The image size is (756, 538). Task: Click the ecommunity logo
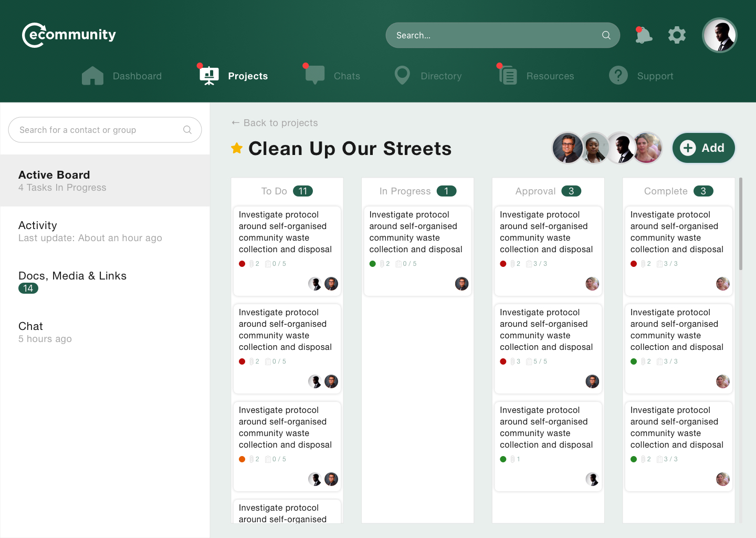69,35
